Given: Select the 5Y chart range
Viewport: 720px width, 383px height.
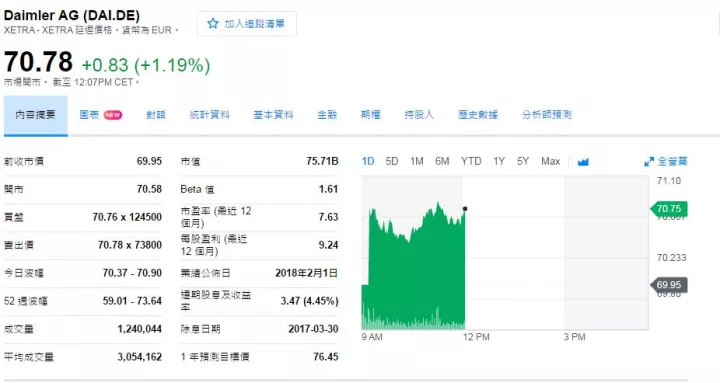Looking at the screenshot, I should pyautogui.click(x=523, y=161).
